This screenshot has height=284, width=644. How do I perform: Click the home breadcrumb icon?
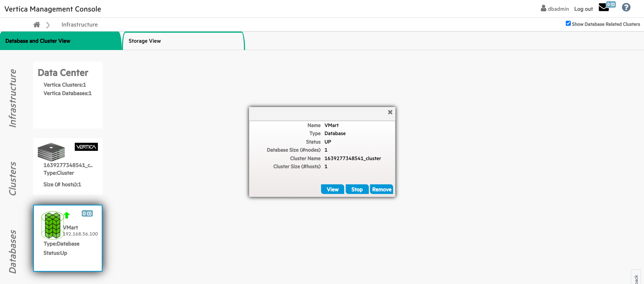[x=36, y=24]
